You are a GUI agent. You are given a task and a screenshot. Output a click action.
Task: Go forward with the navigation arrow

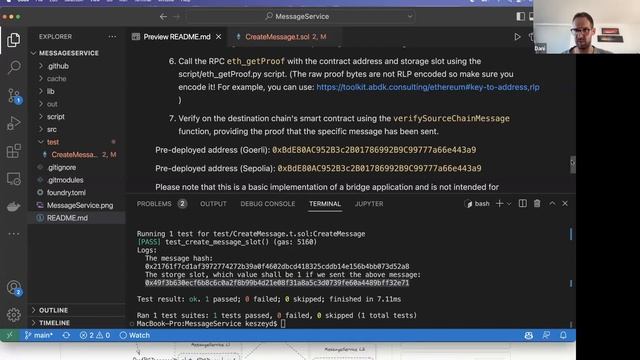point(176,16)
